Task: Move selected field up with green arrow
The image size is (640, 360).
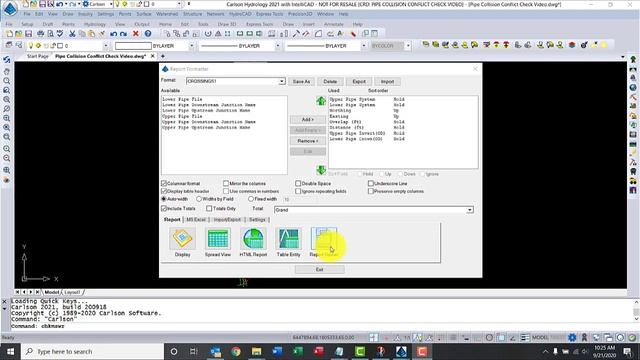Action: coord(321,101)
